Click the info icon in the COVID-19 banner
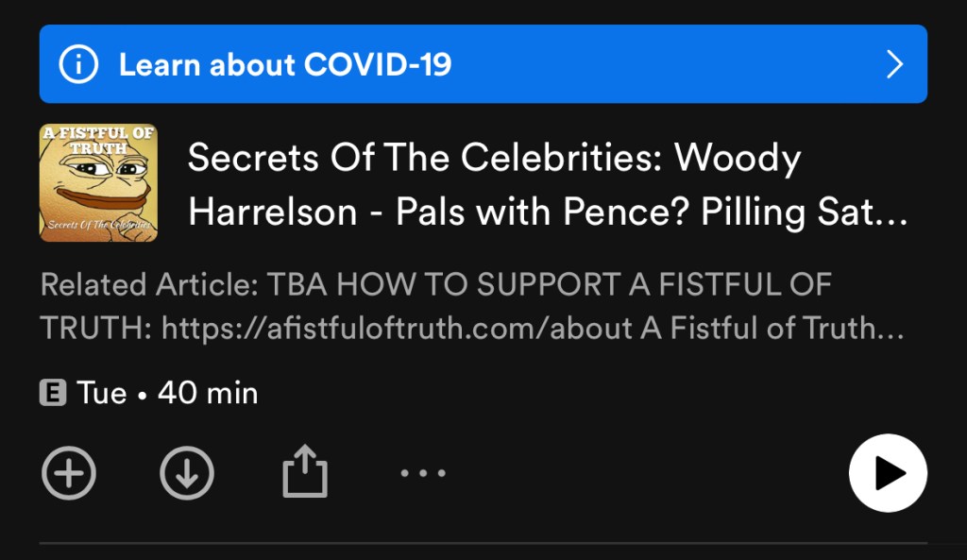Screen dimensions: 967x560 pos(78,64)
